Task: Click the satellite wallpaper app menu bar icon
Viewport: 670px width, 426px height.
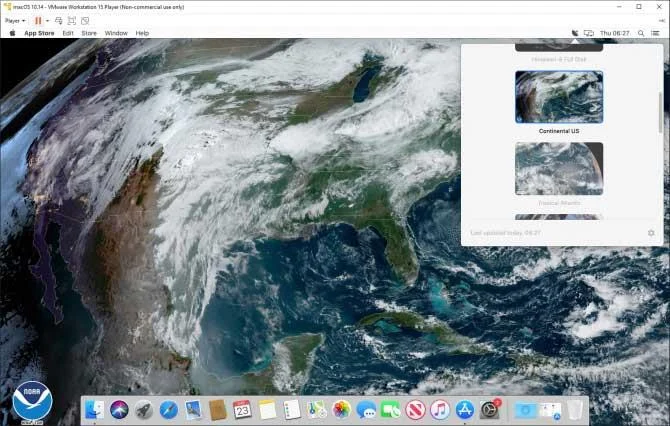Action: click(575, 33)
